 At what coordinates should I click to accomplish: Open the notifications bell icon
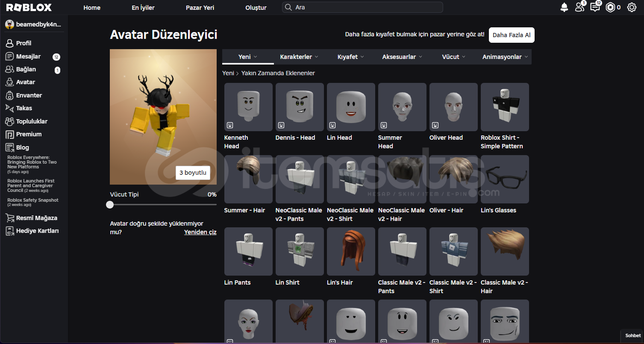[x=564, y=7]
